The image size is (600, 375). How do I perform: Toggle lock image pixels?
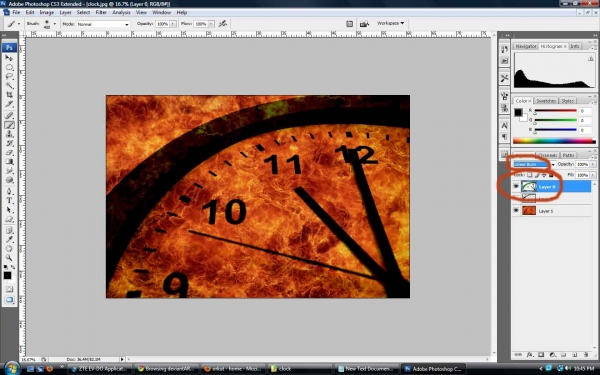click(537, 175)
